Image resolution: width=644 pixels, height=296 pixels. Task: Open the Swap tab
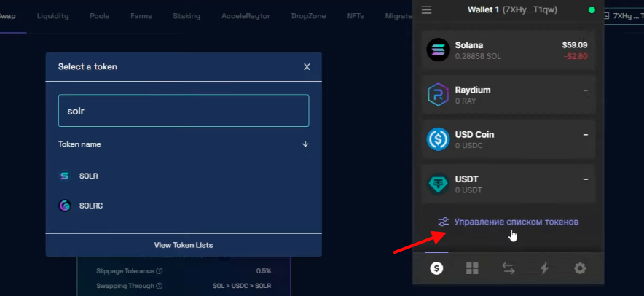[x=7, y=16]
